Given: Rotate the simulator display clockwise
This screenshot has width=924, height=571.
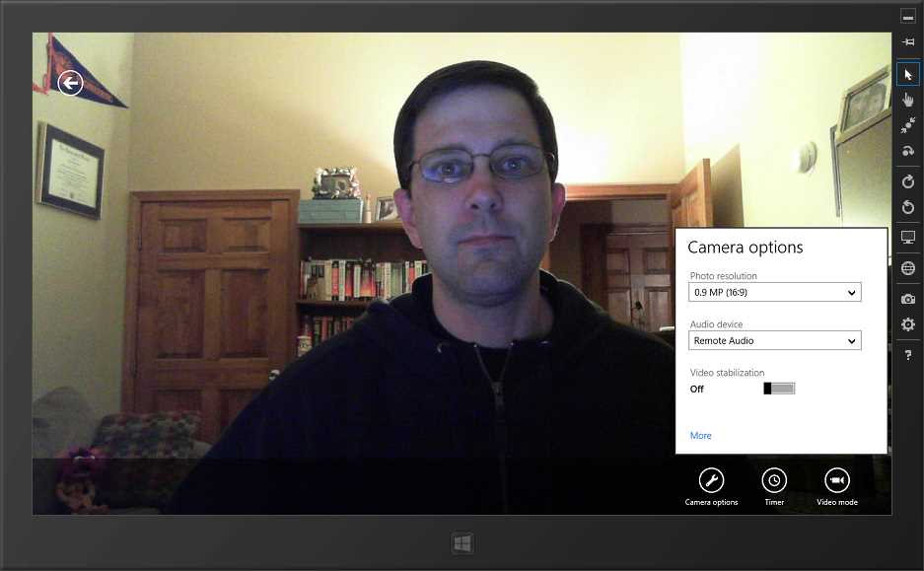Looking at the screenshot, I should click(907, 181).
